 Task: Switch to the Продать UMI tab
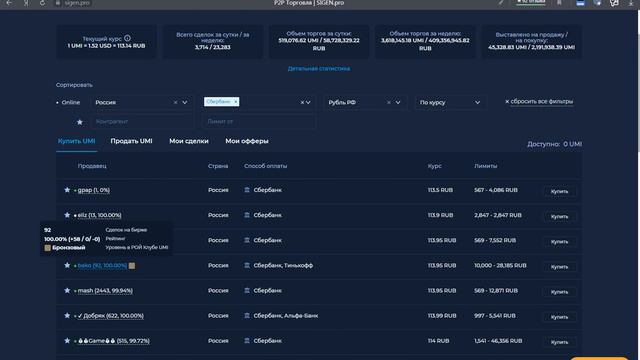pyautogui.click(x=131, y=141)
